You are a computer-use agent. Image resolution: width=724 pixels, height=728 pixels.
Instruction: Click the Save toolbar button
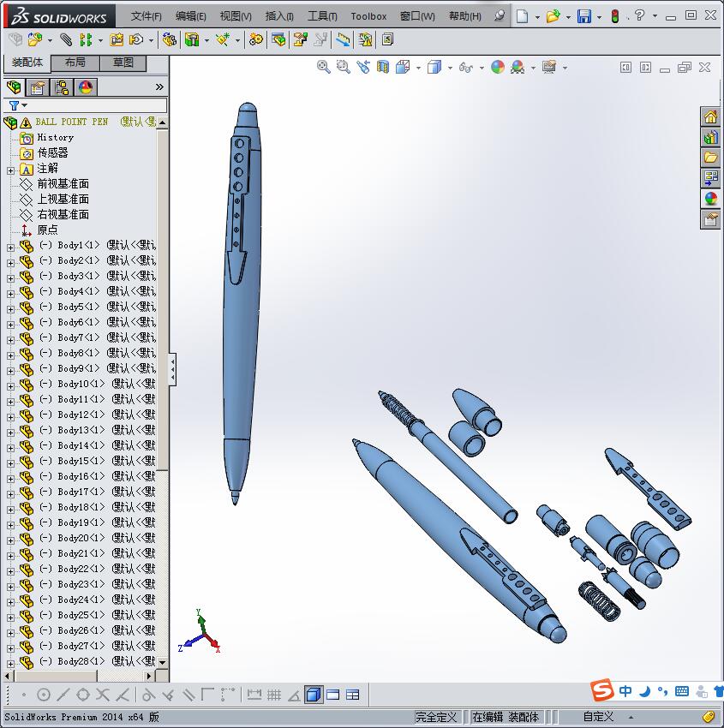pyautogui.click(x=584, y=16)
